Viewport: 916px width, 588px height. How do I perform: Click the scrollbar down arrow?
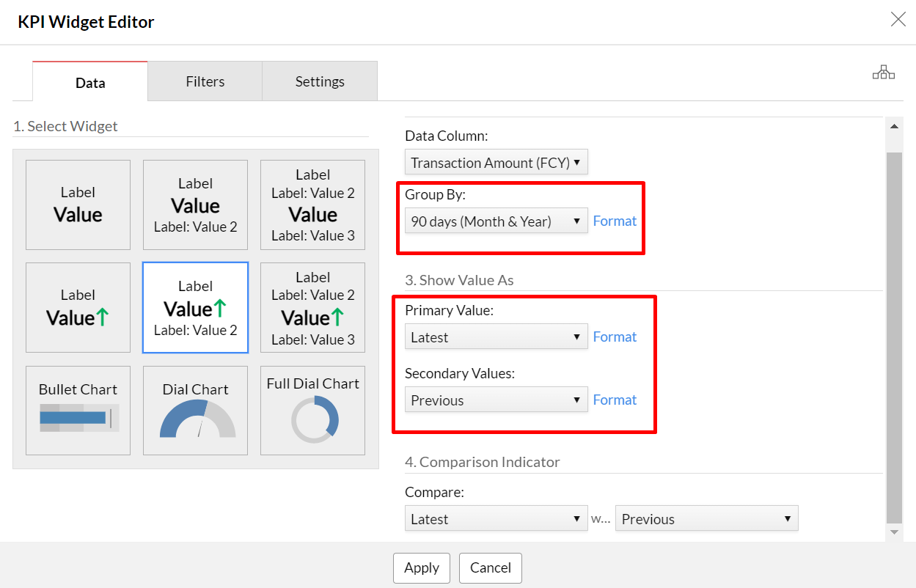click(x=894, y=532)
